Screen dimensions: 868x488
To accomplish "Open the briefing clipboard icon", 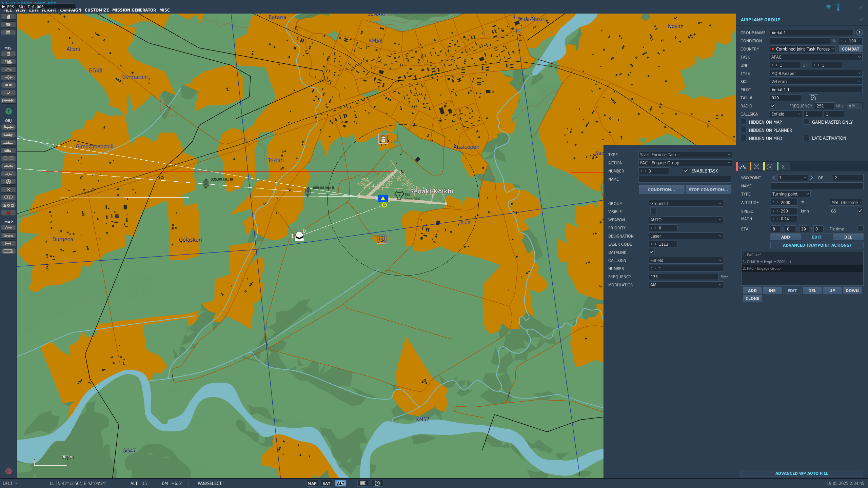I will click(8, 54).
